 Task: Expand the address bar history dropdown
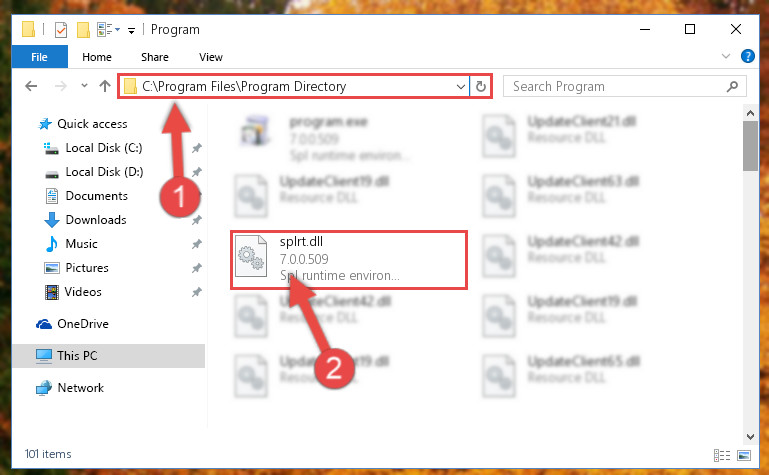tap(461, 87)
